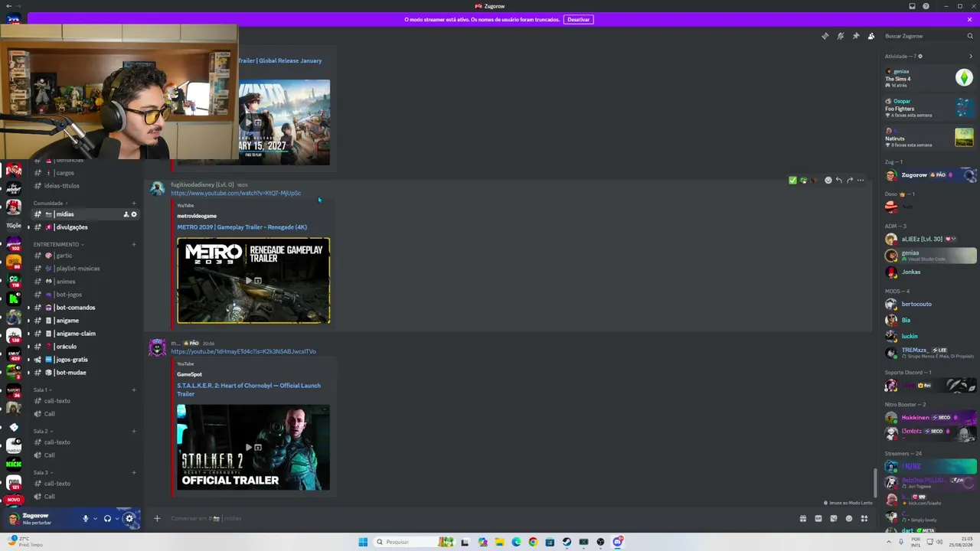980x551 pixels.
Task: Open S.T.A.L.K.E.R. 2 Official Launch Trailer title
Action: 249,390
